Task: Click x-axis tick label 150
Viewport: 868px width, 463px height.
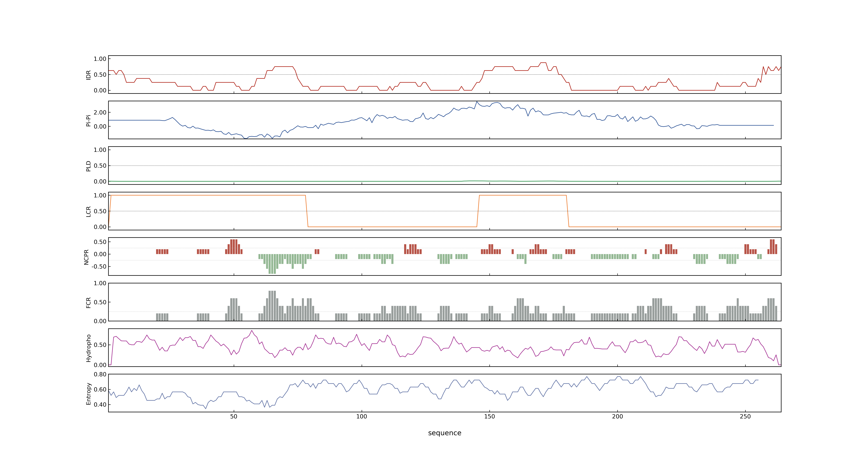Action: (489, 416)
